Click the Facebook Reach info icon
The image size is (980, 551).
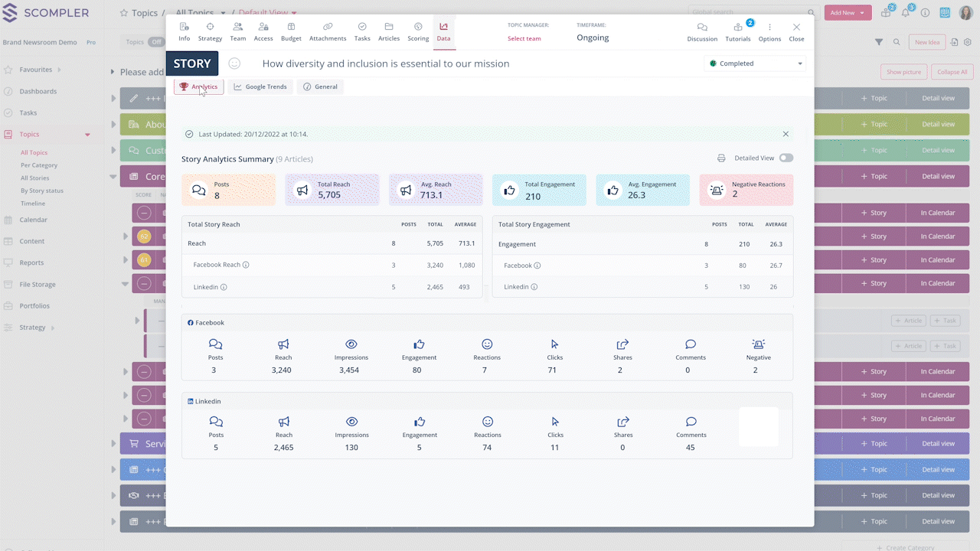point(246,265)
